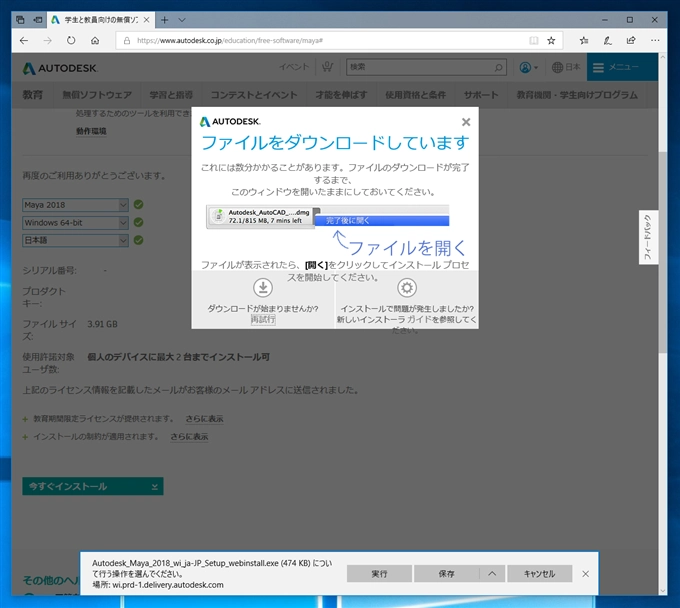
Task: Open the Windows 64-bit platform dropdown
Action: point(75,222)
